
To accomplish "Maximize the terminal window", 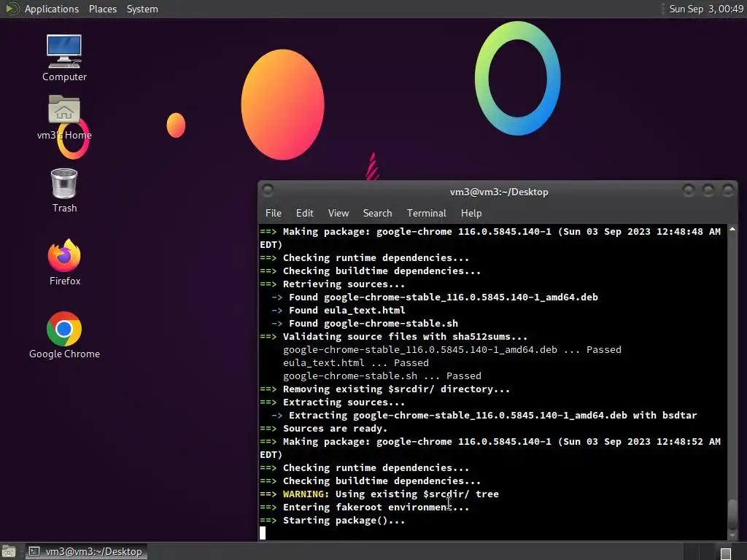I will click(x=708, y=191).
